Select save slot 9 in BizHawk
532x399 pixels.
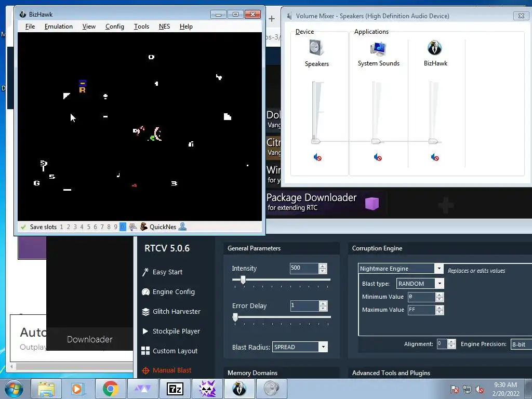coord(116,227)
